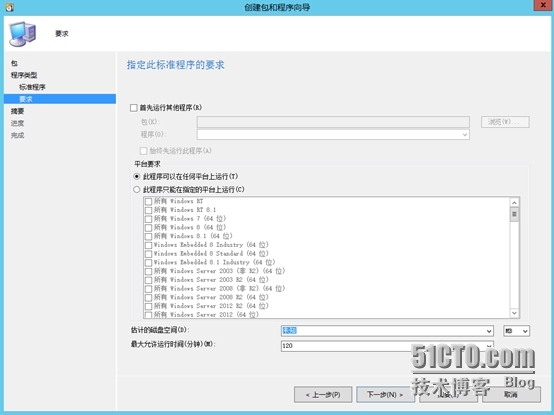The image size is (554, 415).
Task: Select 此程序可以在任何平台上运行 radio button
Action: [x=137, y=176]
